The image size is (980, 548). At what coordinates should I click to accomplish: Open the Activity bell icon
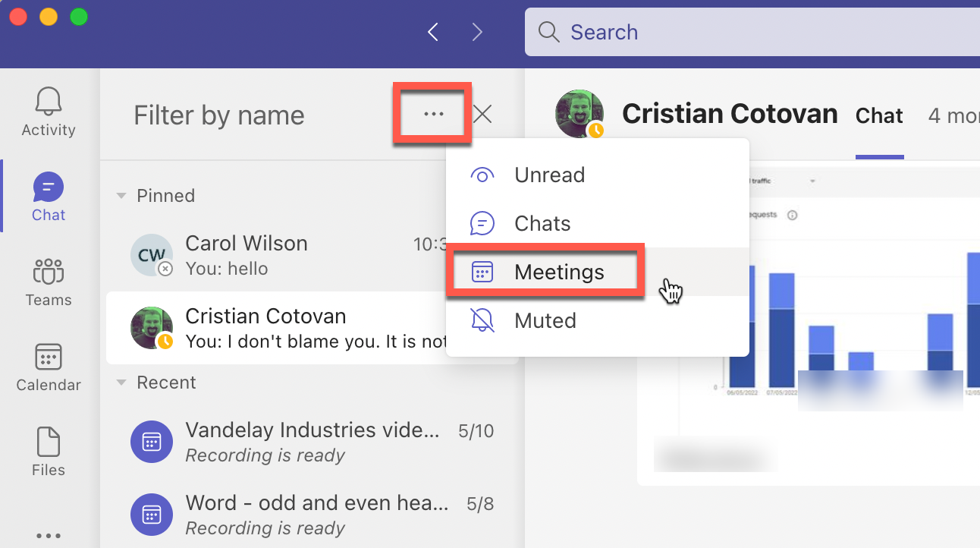click(x=48, y=110)
